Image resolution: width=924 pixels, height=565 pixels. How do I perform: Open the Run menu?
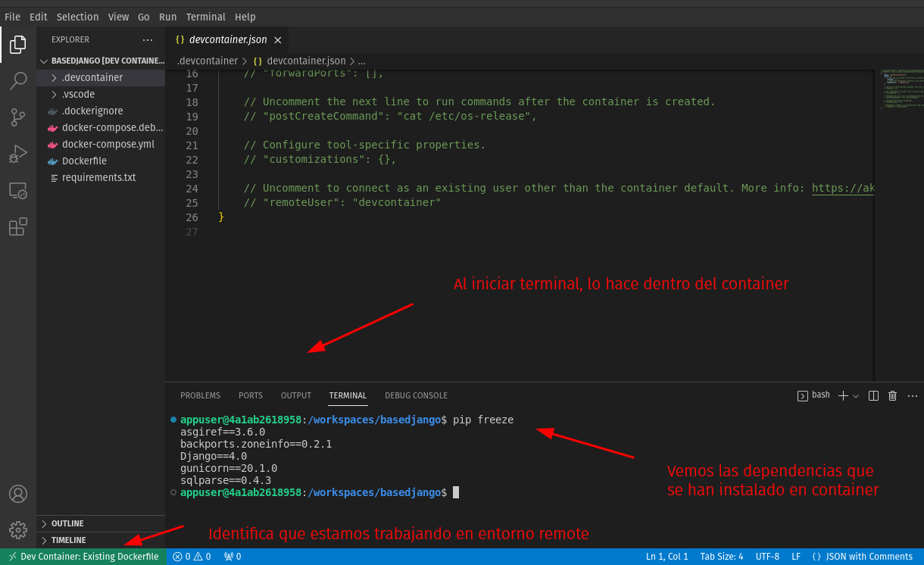(x=167, y=17)
